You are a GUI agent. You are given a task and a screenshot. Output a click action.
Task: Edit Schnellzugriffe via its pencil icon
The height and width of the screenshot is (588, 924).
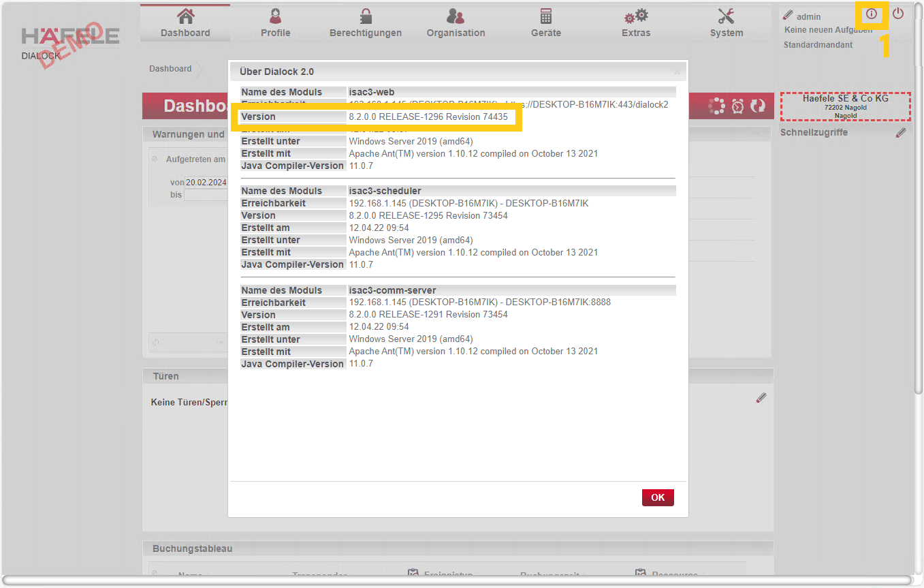click(901, 133)
